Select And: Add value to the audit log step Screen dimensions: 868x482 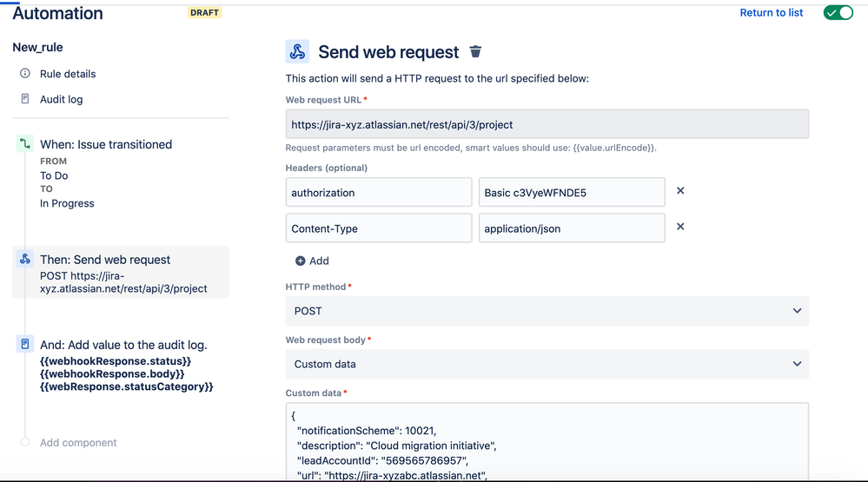123,345
